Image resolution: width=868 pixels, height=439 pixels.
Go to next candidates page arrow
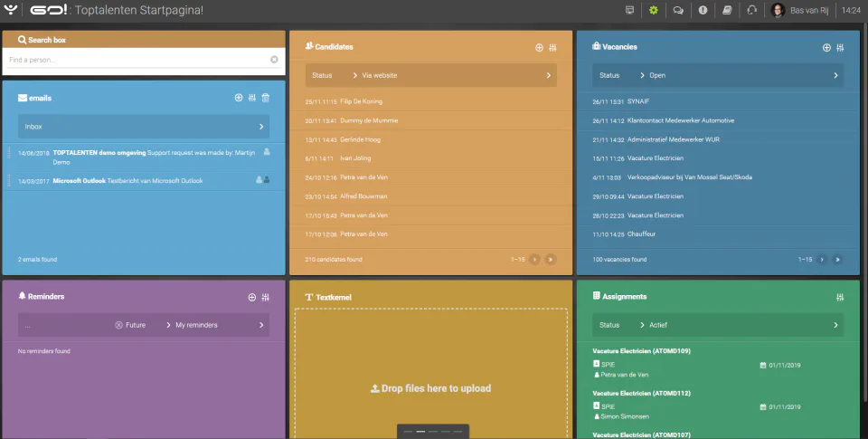point(534,260)
